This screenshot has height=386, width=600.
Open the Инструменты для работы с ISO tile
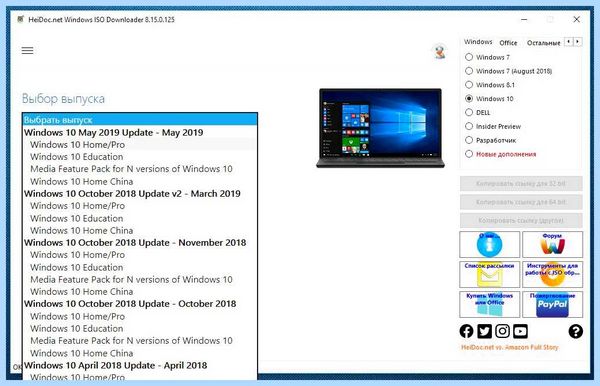click(x=552, y=274)
